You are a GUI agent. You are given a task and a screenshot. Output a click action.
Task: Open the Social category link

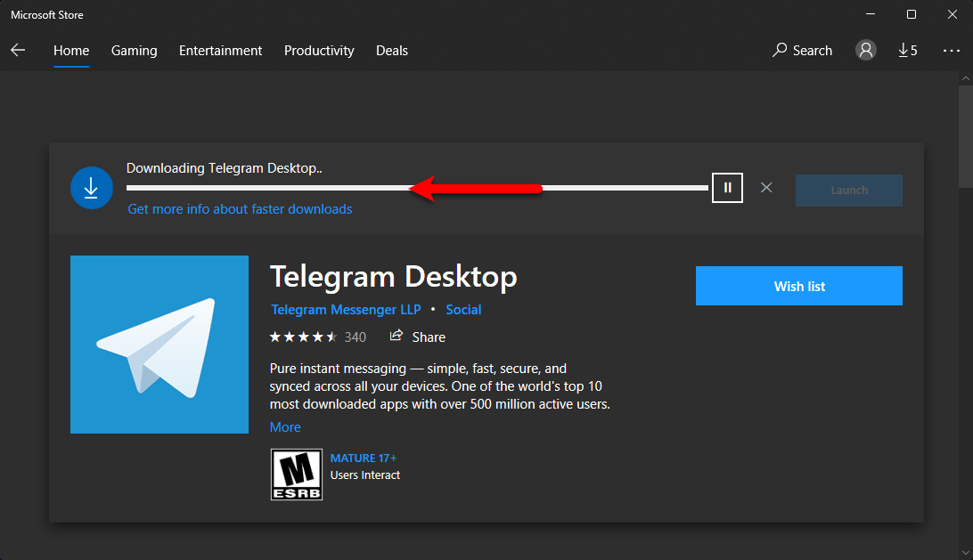pyautogui.click(x=463, y=310)
